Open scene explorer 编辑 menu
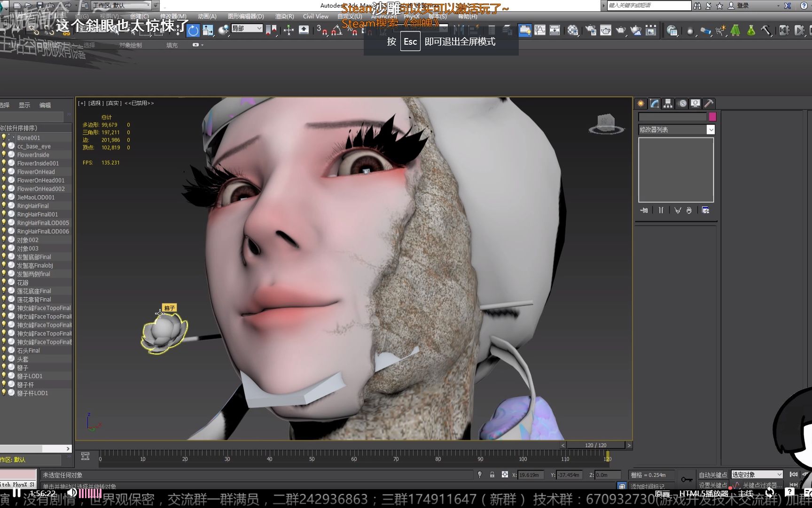Image resolution: width=812 pixels, height=508 pixels. (45, 105)
